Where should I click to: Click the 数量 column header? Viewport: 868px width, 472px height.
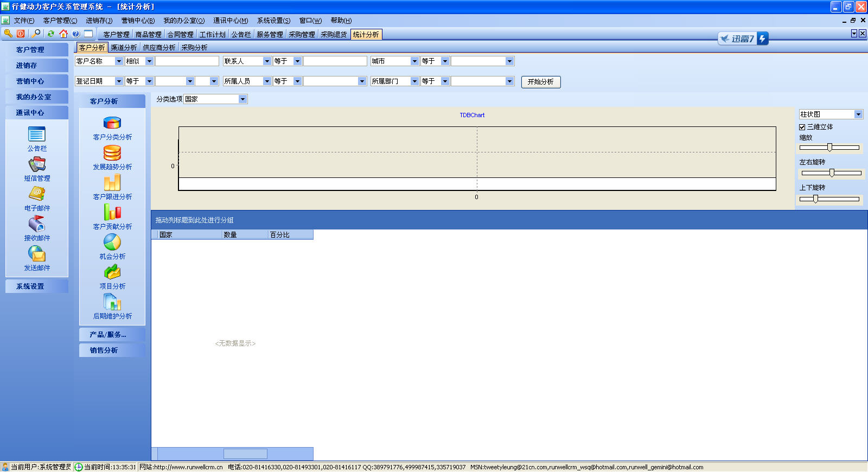pos(245,235)
